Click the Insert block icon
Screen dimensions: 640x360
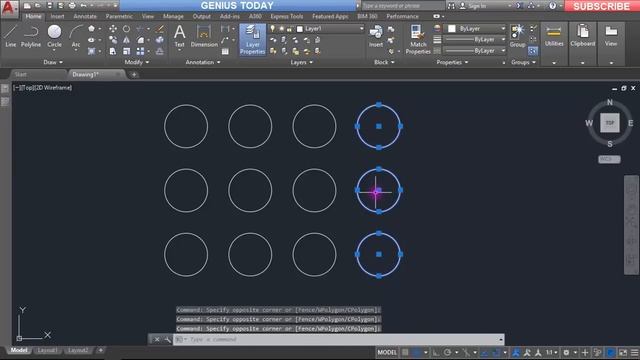376,36
